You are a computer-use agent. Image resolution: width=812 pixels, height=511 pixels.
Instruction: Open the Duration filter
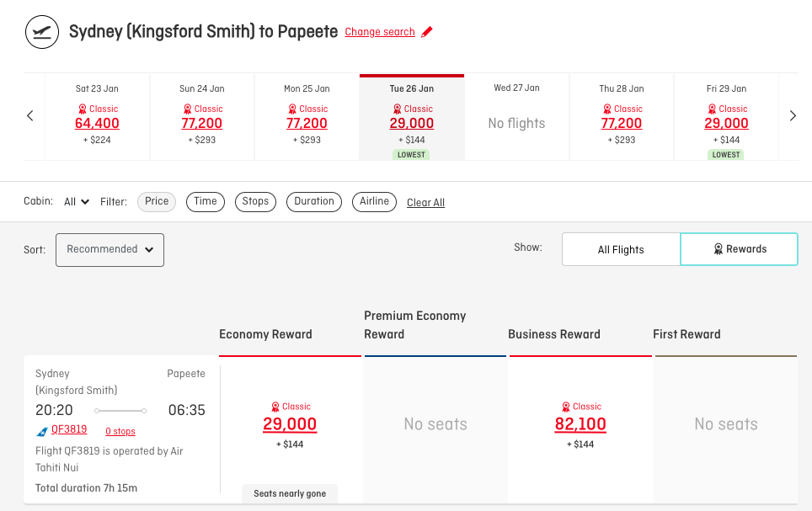(x=314, y=202)
